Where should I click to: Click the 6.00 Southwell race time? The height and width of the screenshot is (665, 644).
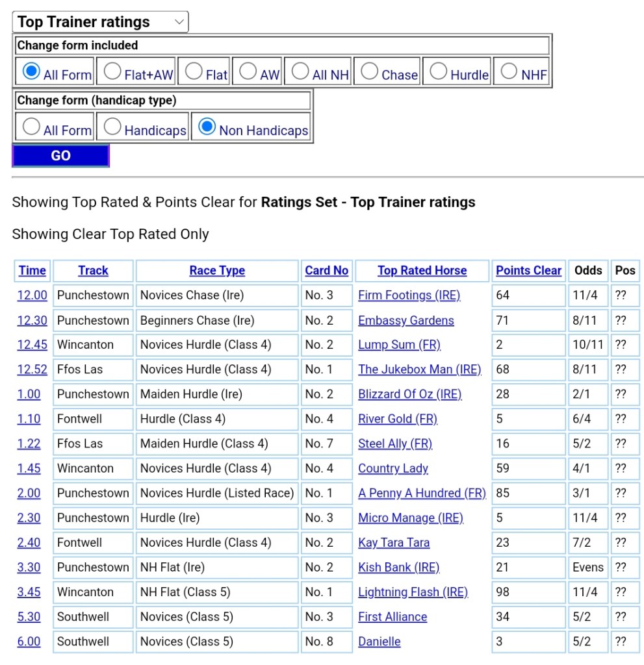(x=29, y=642)
